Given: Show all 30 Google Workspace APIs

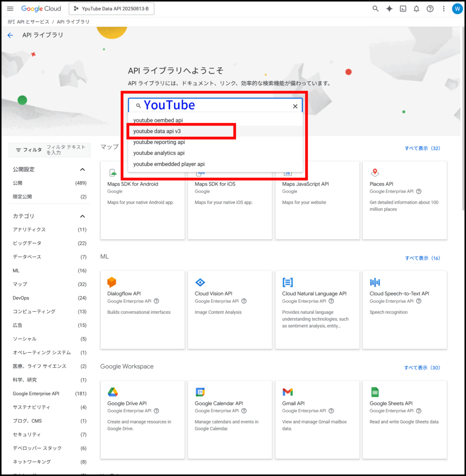Looking at the screenshot, I should click(x=422, y=368).
